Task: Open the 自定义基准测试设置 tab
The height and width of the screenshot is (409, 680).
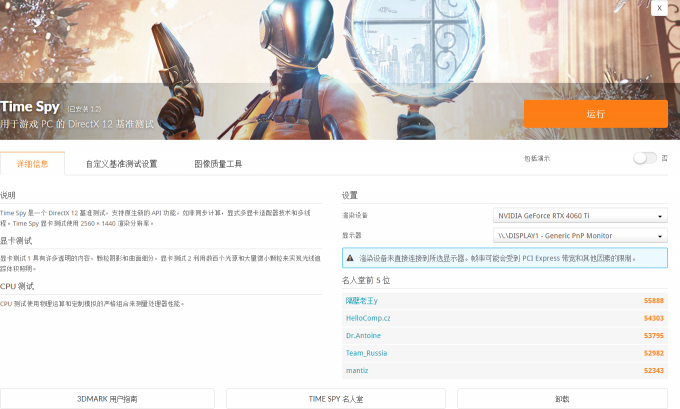Action: [x=121, y=164]
